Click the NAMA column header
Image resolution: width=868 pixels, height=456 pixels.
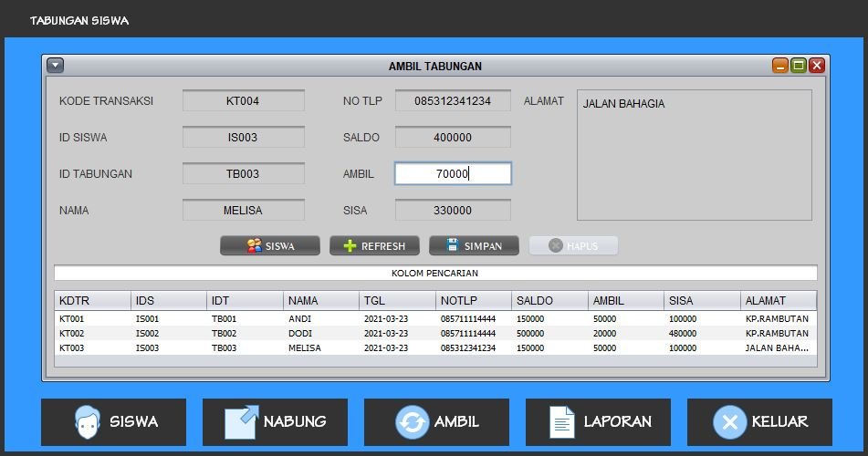(x=321, y=301)
